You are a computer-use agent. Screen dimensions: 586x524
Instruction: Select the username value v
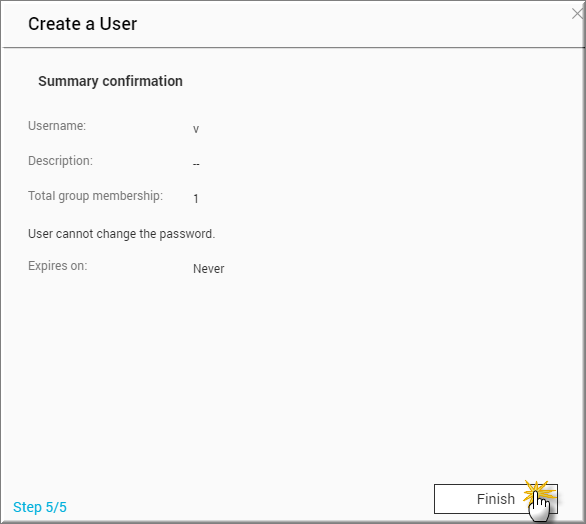(x=196, y=129)
